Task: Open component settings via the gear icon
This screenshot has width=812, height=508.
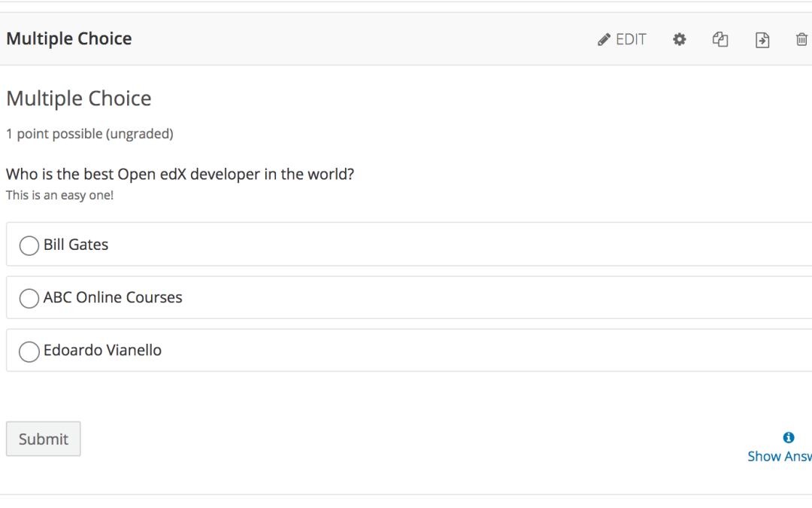Action: (679, 40)
